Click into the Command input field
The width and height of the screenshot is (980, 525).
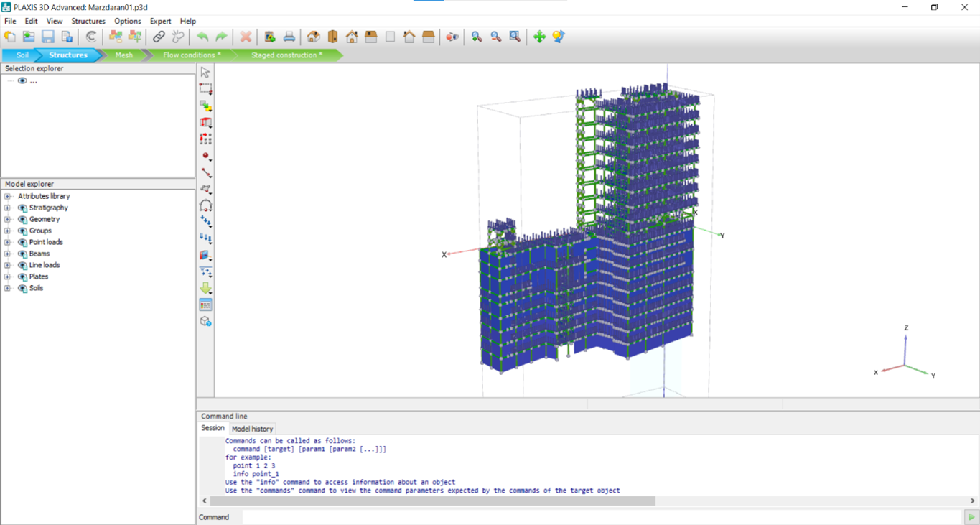pos(602,517)
